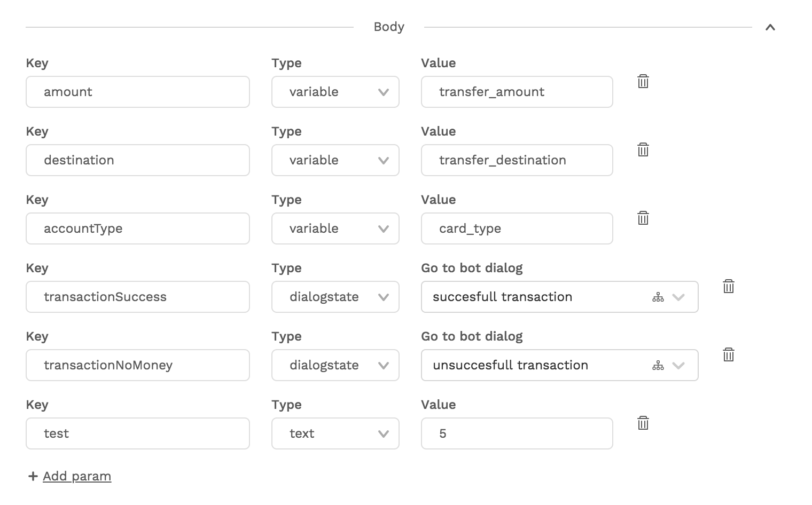Delete the test parameter row

point(643,423)
